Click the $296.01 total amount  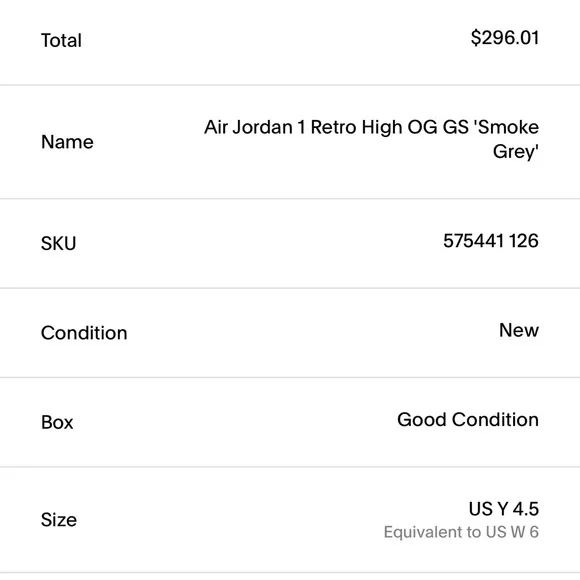(x=505, y=38)
